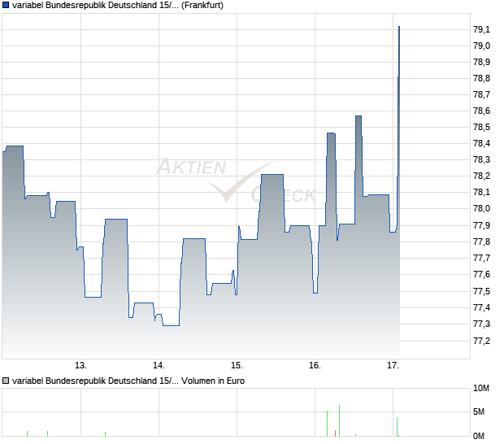
Task: Select the 16. date label on x-axis
Action: 315,365
